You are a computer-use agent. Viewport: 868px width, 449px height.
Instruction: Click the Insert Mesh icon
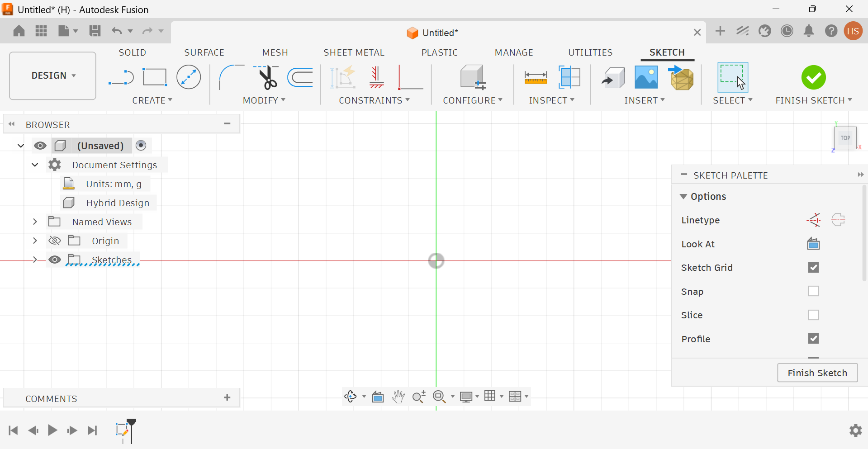(681, 77)
